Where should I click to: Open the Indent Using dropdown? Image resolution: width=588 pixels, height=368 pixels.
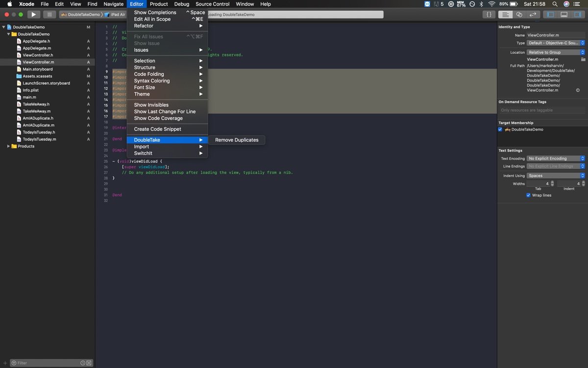(556, 176)
